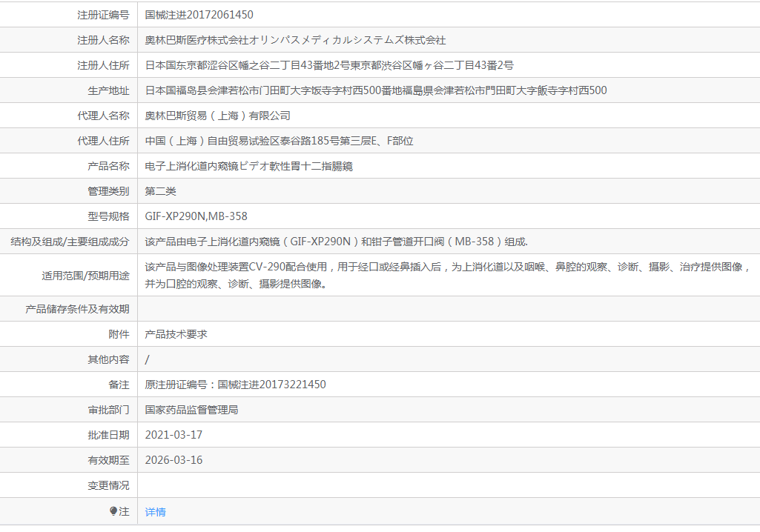Click the 产品名称 label
This screenshot has width=760, height=532.
108,166
